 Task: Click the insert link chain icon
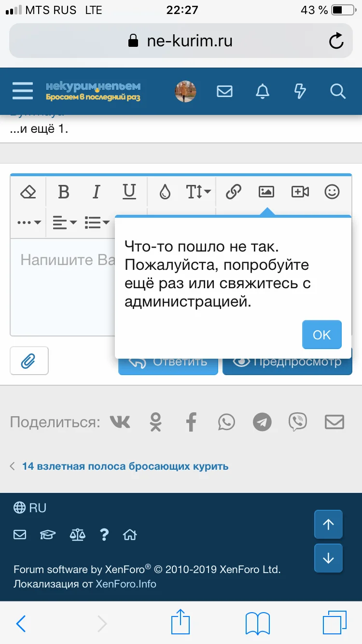point(233,192)
